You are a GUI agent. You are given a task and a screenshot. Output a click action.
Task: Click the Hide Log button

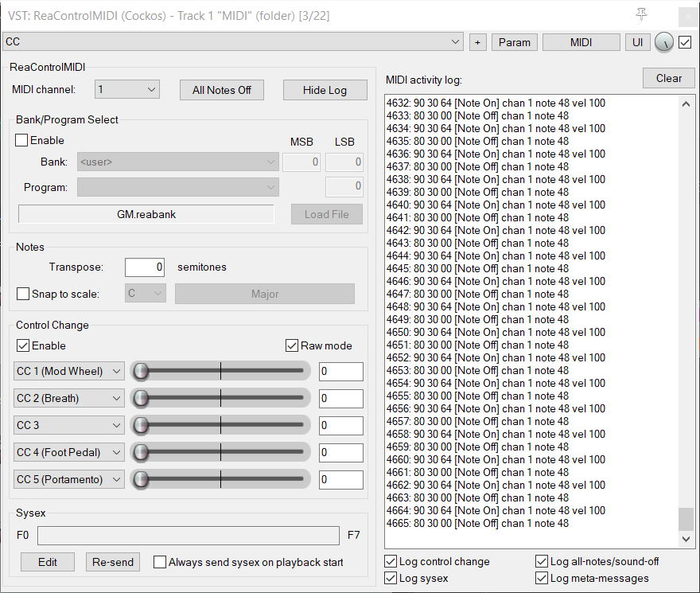325,90
